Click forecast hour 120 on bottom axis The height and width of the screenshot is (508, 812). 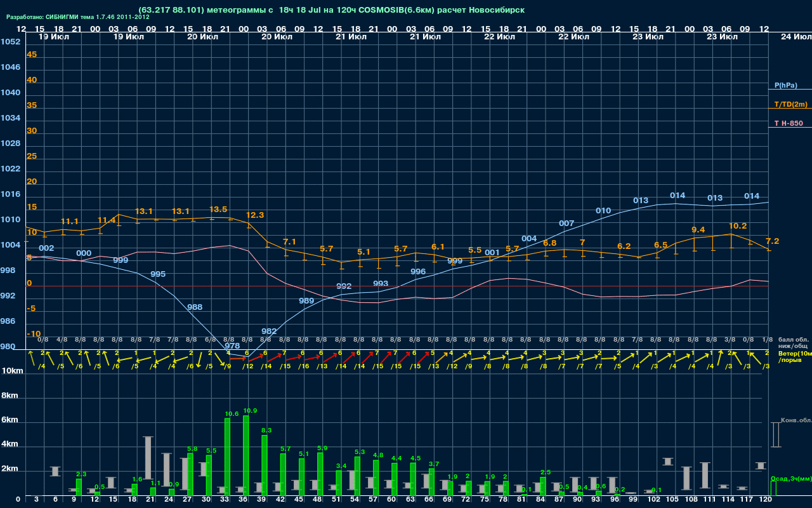[766, 500]
